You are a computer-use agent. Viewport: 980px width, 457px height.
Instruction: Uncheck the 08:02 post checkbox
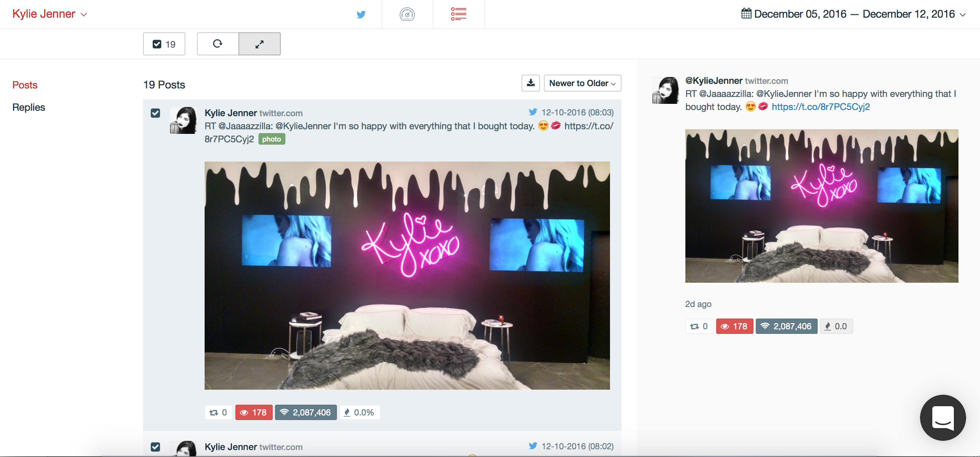(155, 447)
